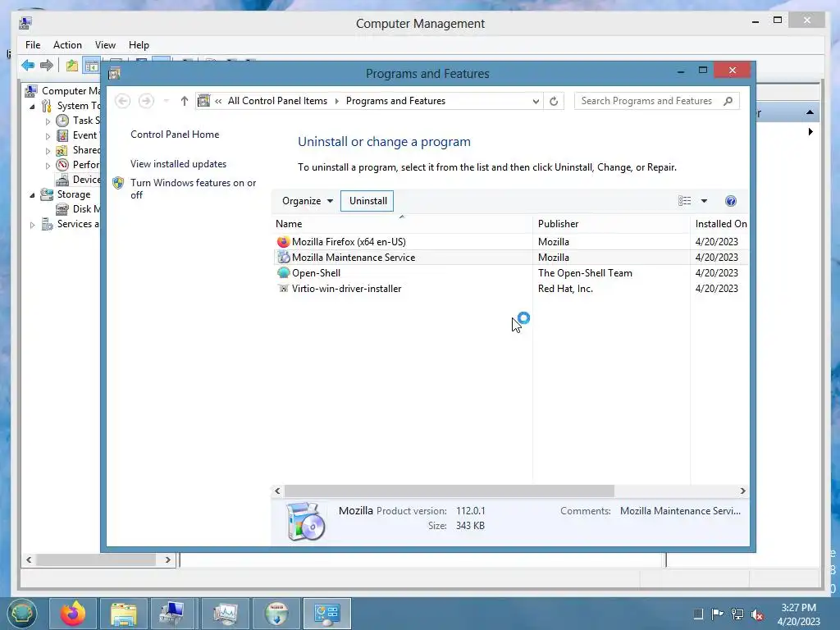
Task: Click Open-Shell Start button
Action: coord(22,613)
